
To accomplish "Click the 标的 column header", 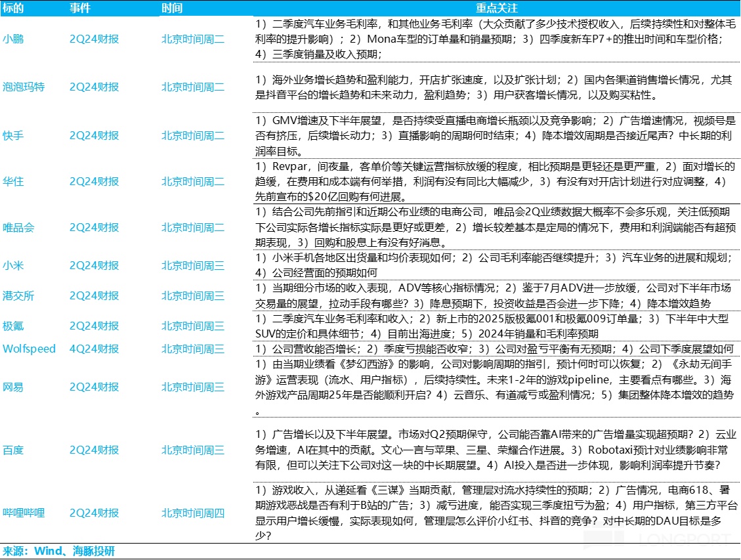I will (x=13, y=9).
